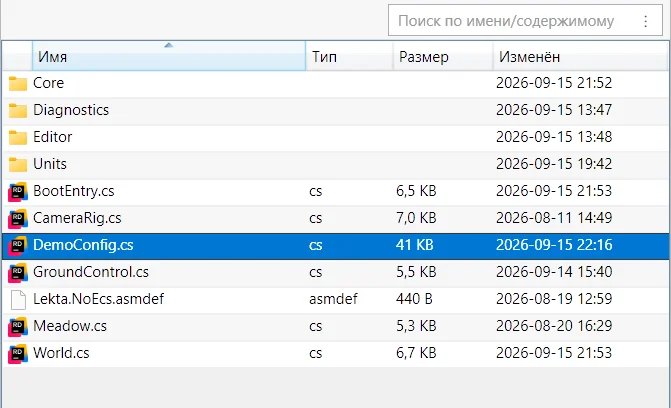Click the cs type cell of BootEntry.cs
The image size is (671, 408).
(315, 191)
